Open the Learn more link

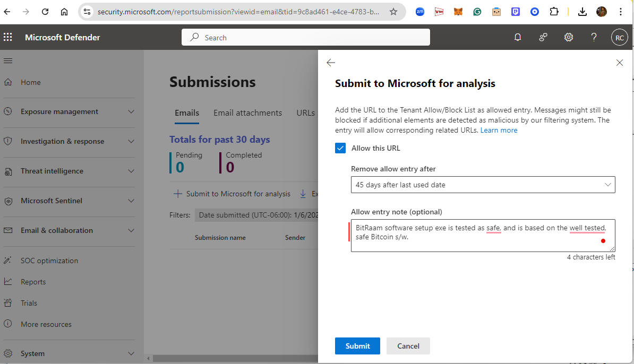coord(499,130)
